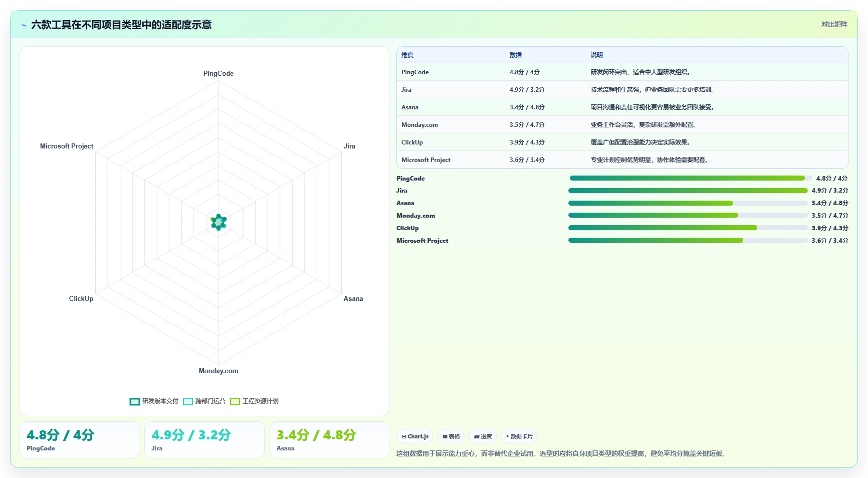Click the 对比矩阵 tag in the header
This screenshot has height=478, width=868.
click(834, 24)
